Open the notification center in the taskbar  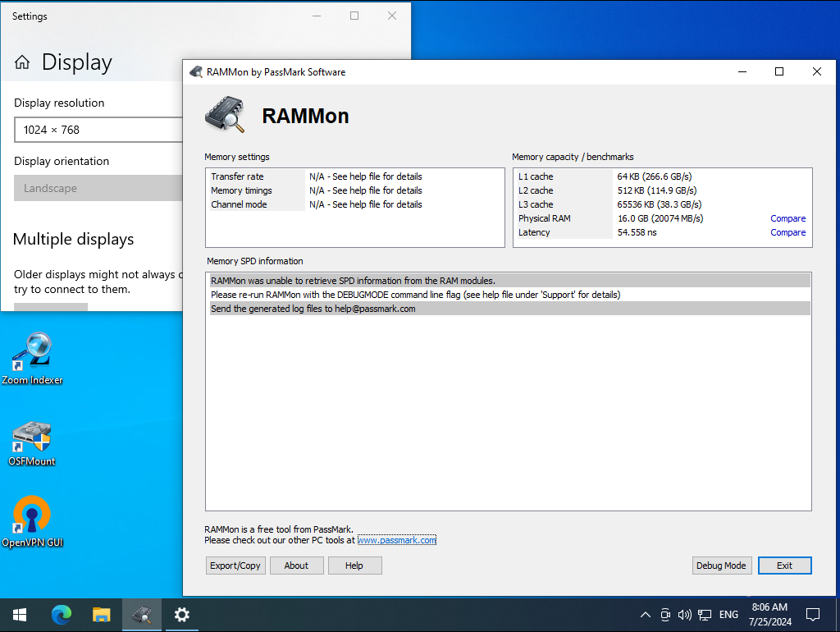pos(813,614)
